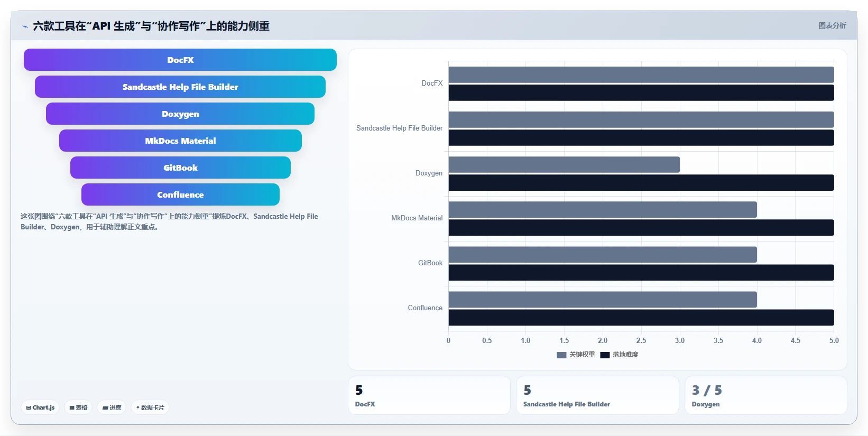Toggle the 关键权重 legend swatch
The height and width of the screenshot is (436, 868).
click(561, 355)
